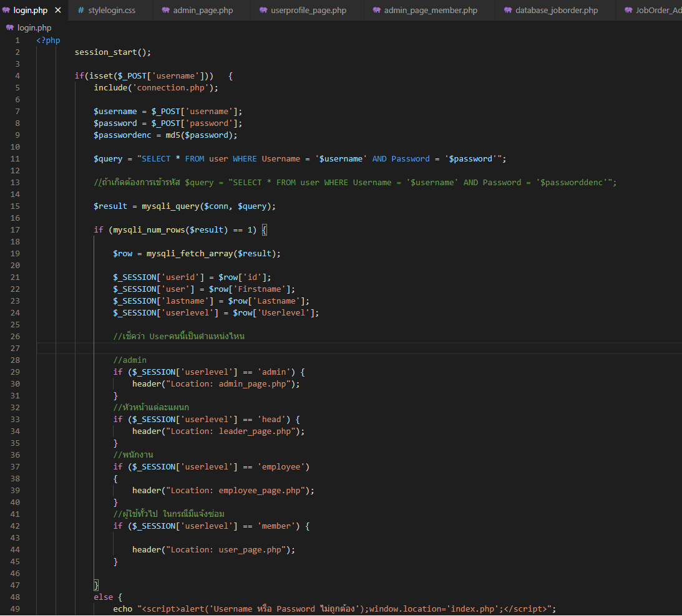Image resolution: width=682 pixels, height=616 pixels.
Task: Click the mysqli_query($conn, $query) line
Action: click(185, 206)
